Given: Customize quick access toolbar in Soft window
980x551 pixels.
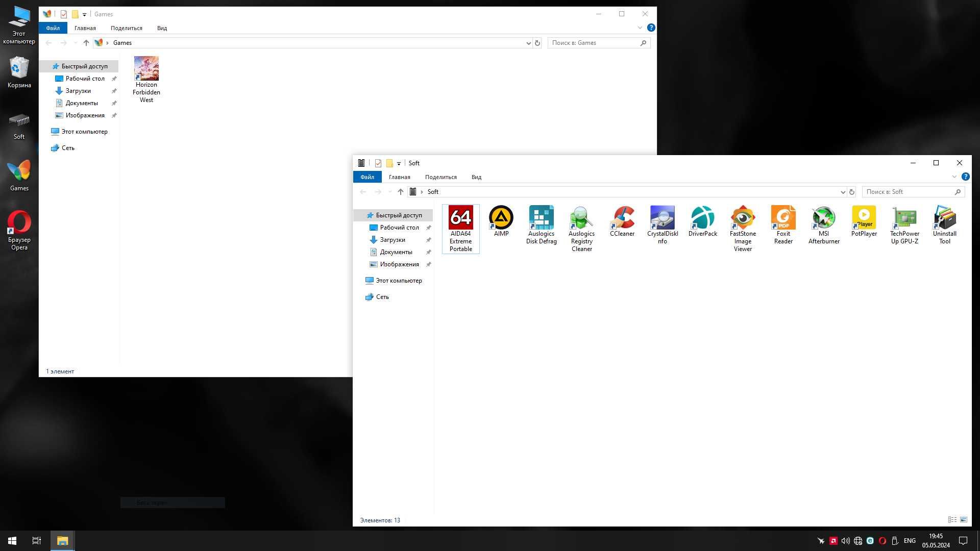Looking at the screenshot, I should [399, 163].
